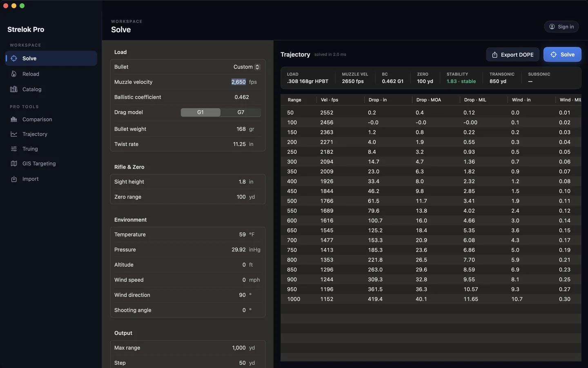Open Import in the sidebar

(x=51, y=179)
